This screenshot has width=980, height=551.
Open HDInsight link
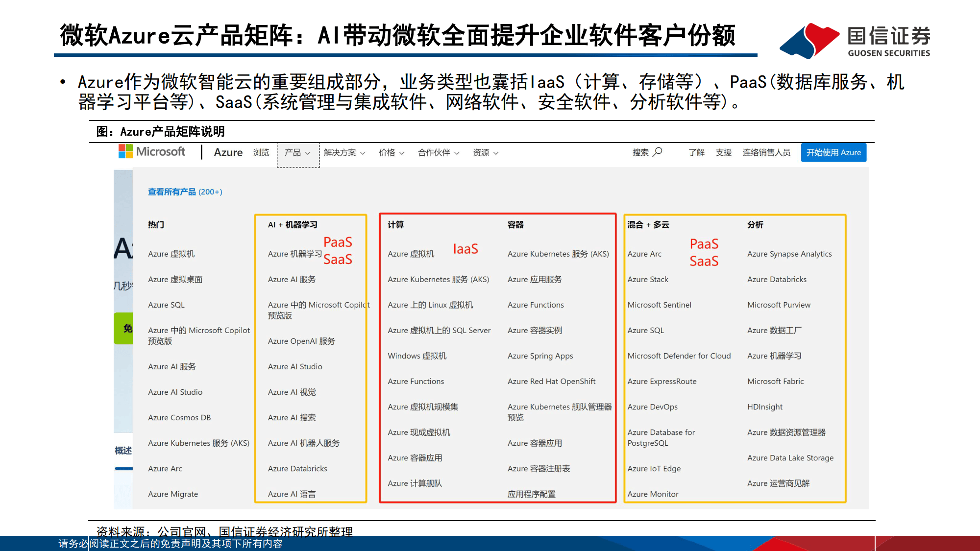point(765,407)
